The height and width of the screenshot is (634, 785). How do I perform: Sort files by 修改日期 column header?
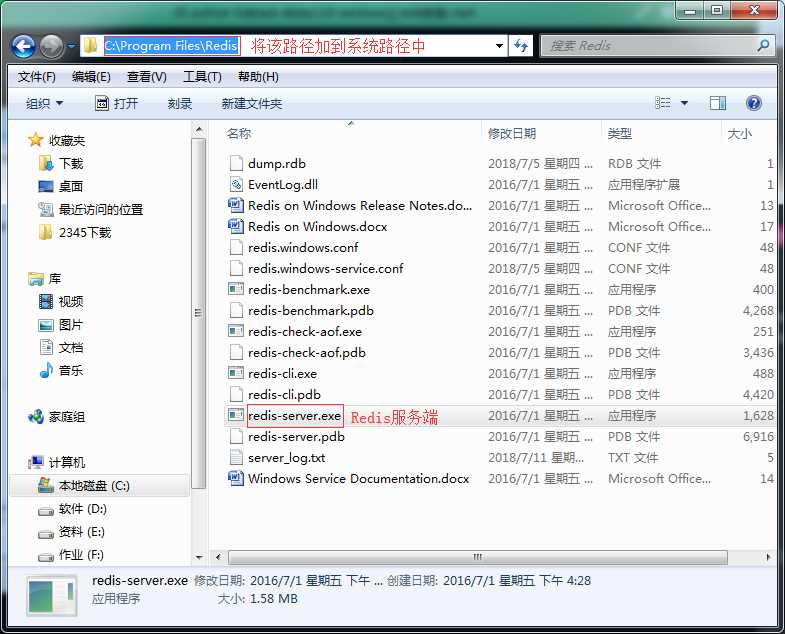click(x=512, y=134)
